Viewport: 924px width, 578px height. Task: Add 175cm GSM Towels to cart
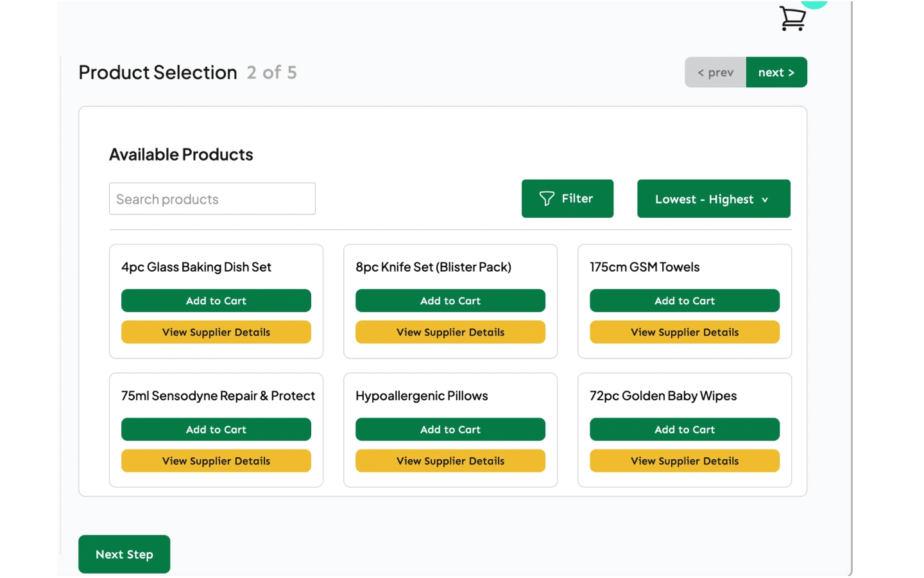point(685,301)
